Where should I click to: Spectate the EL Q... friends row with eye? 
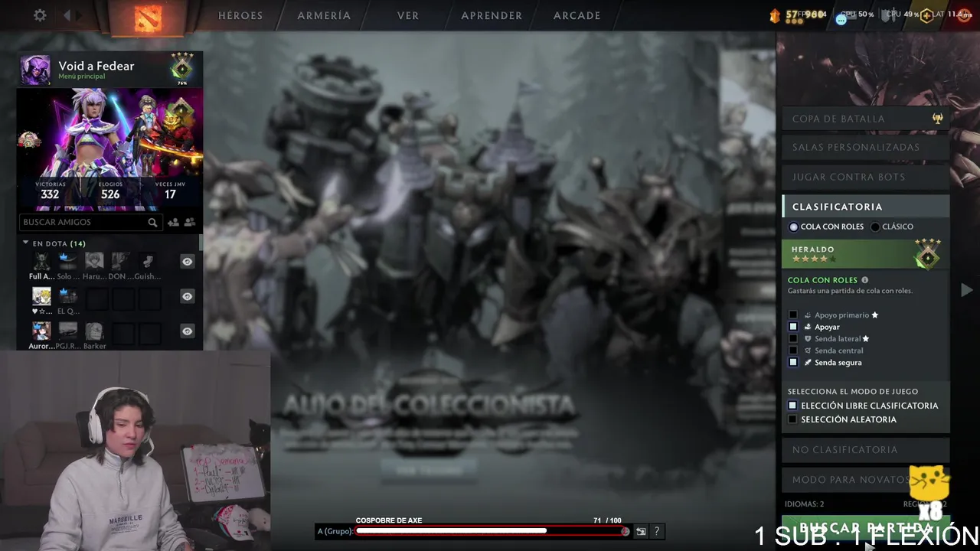[187, 296]
